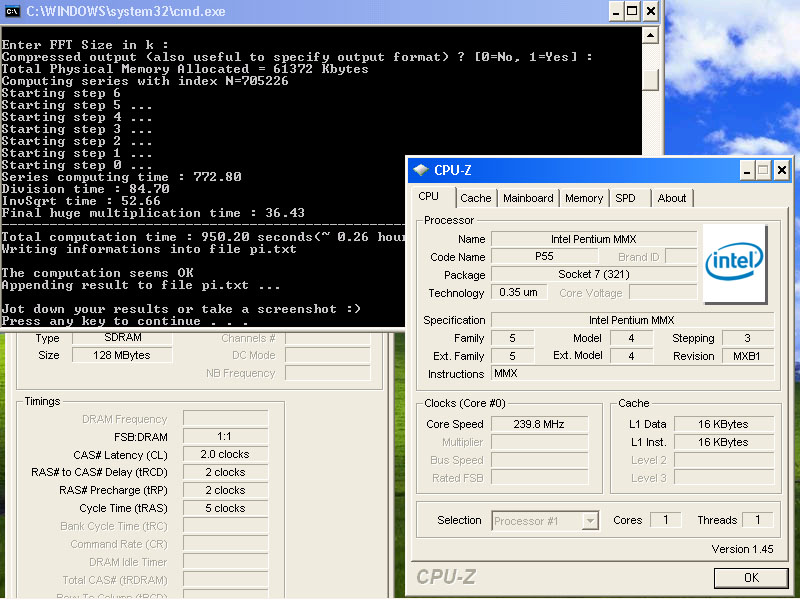Click the Revision value MXB1
The height and width of the screenshot is (600, 800).
tap(748, 356)
